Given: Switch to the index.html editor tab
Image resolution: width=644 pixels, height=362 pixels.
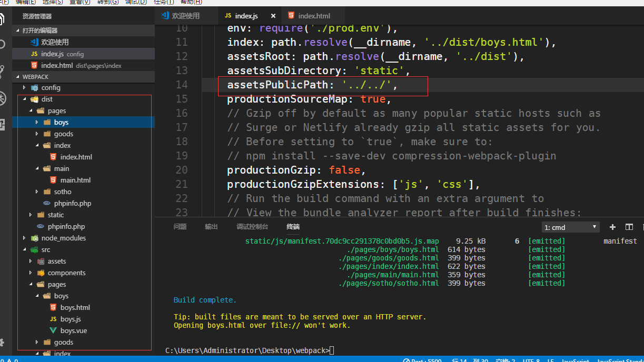Looking at the screenshot, I should click(x=313, y=16).
